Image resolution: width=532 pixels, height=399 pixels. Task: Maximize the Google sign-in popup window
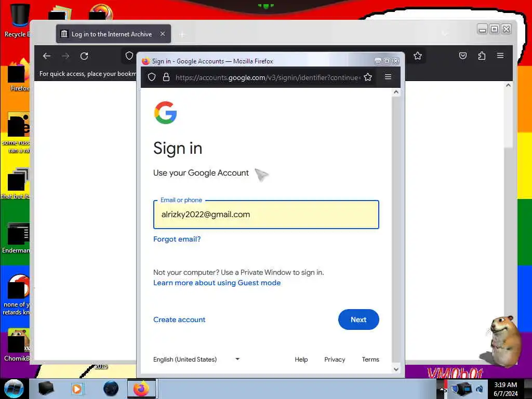click(387, 61)
